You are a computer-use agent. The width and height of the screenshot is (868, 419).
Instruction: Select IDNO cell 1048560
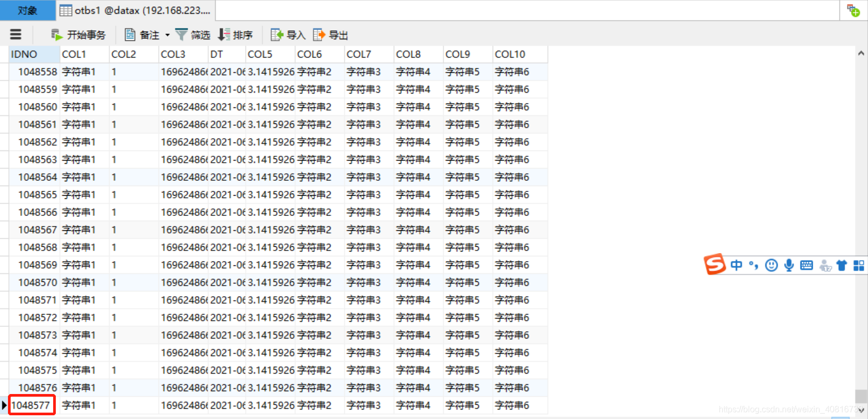pos(34,107)
